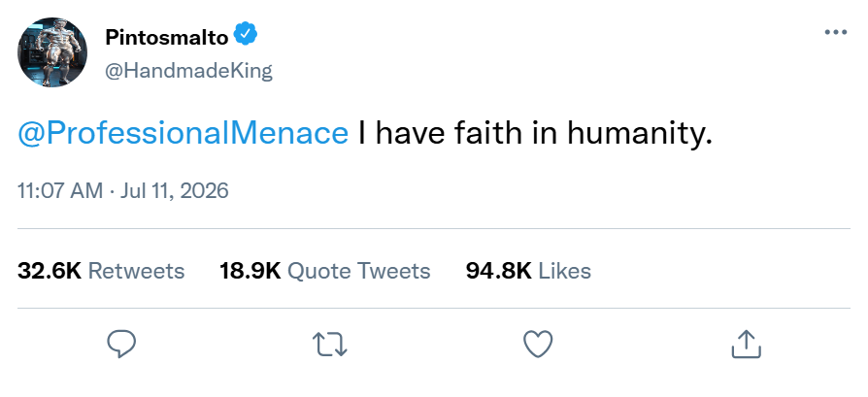Open the share upload-arrow icon
The height and width of the screenshot is (397, 868).
coord(747,344)
